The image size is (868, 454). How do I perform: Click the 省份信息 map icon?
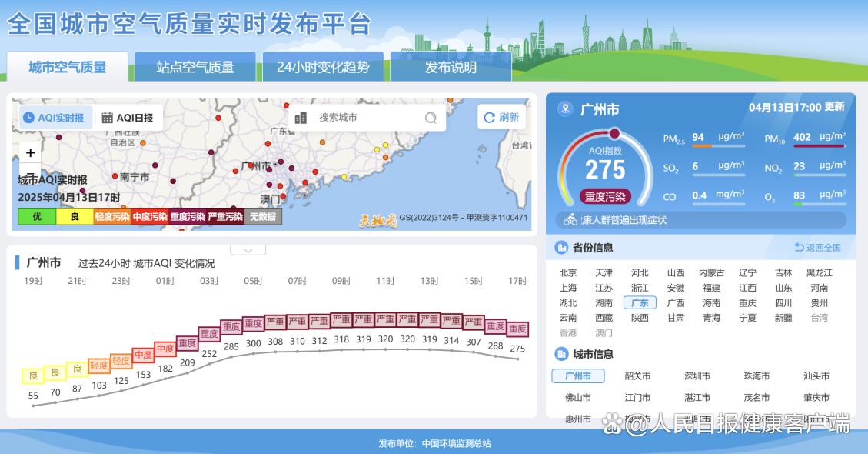point(561,248)
